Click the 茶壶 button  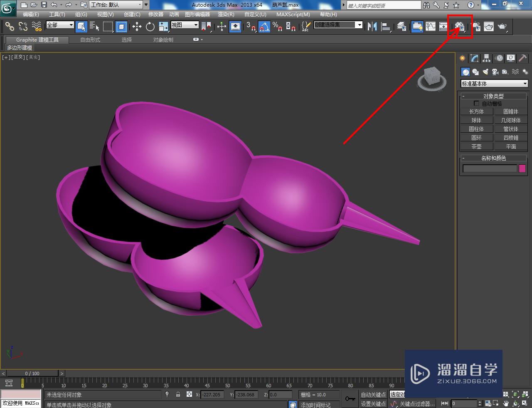click(x=476, y=146)
